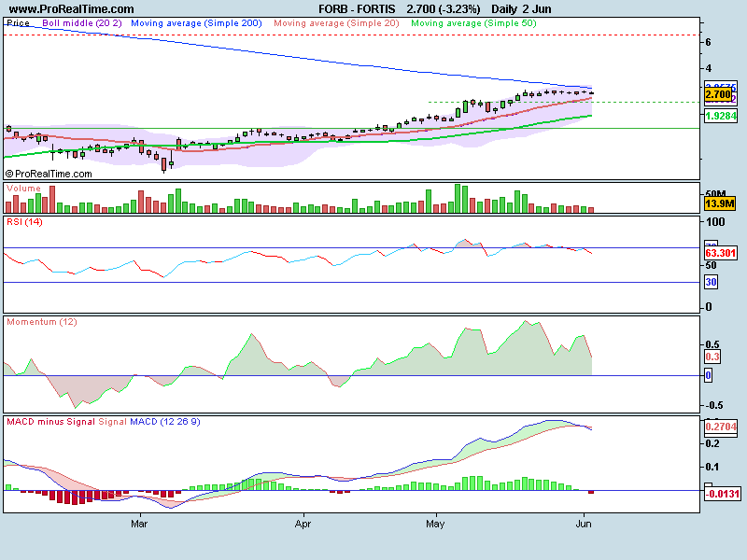Image resolution: width=747 pixels, height=560 pixels.
Task: Click the May date axis label
Action: [x=435, y=524]
